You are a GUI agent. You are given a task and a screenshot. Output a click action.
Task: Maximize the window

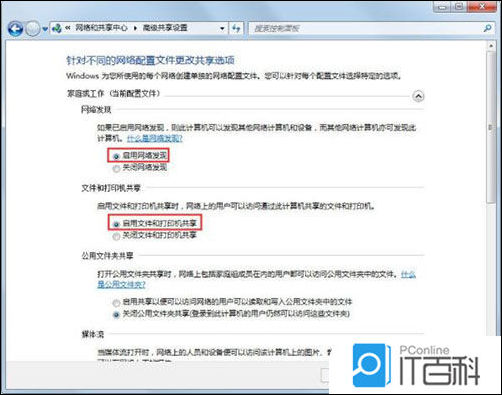459,6
